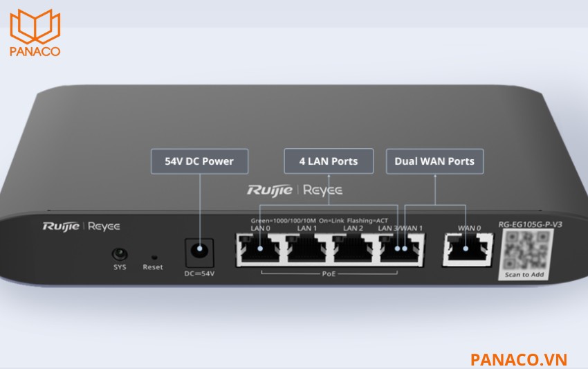Click the LAN 2 label text
This screenshot has height=369, width=588.
click(353, 228)
